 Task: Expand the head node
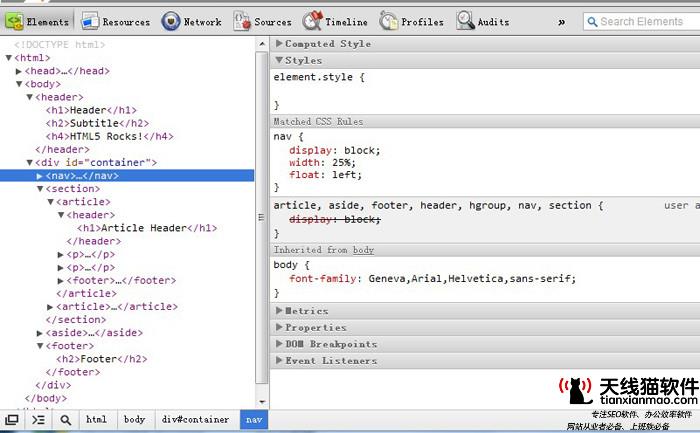coord(19,71)
